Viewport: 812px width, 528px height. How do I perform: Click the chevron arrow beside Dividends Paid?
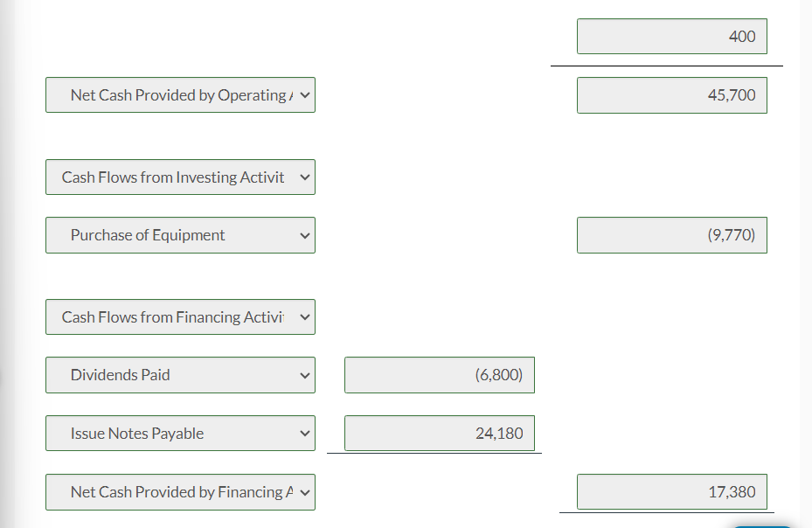(305, 375)
